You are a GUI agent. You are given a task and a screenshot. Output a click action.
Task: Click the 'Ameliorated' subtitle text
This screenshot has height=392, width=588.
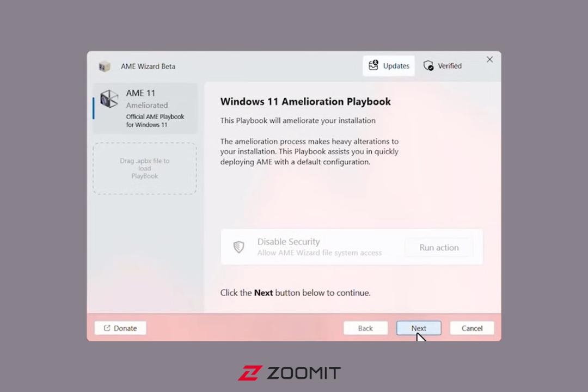click(146, 105)
